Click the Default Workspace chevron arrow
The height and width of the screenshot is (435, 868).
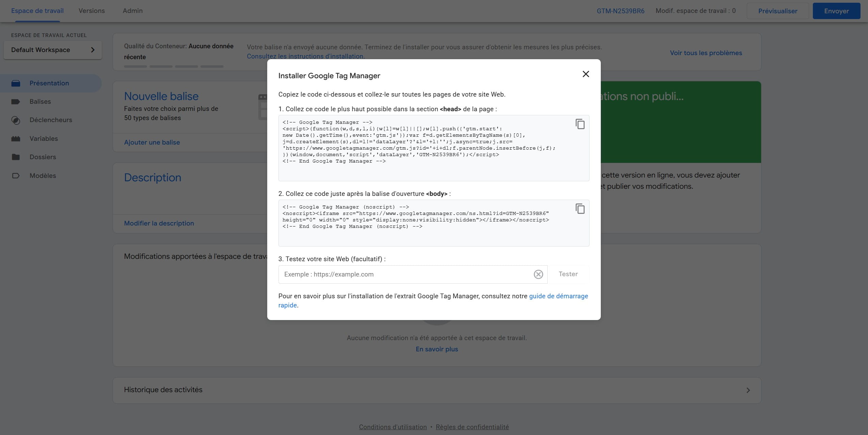(93, 50)
